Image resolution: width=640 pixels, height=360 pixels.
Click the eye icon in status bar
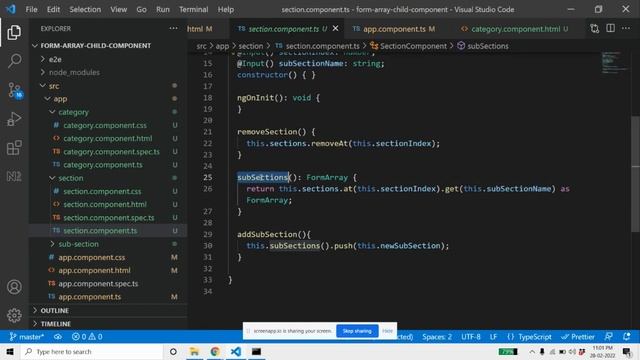pyautogui.click(x=58, y=337)
